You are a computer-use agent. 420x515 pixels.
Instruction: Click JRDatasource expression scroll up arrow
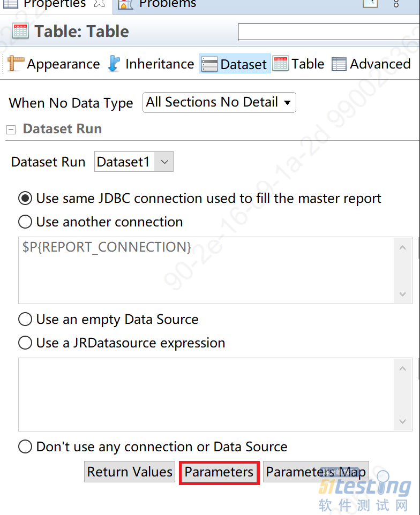tap(402, 369)
